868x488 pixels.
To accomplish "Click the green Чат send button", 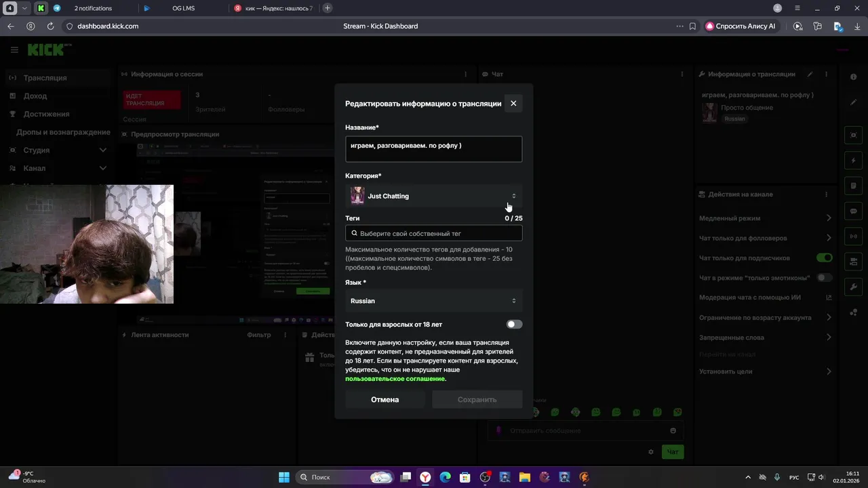I will [673, 452].
